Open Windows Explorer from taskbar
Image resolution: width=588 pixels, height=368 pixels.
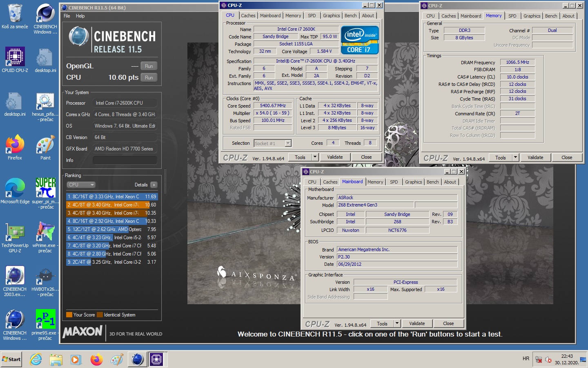point(56,359)
